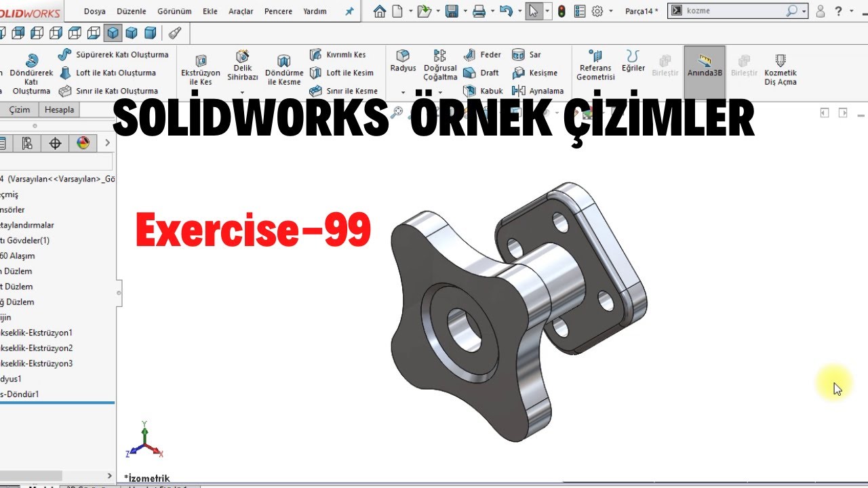Open the Yardım menu
The image size is (868, 488).
(x=314, y=12)
